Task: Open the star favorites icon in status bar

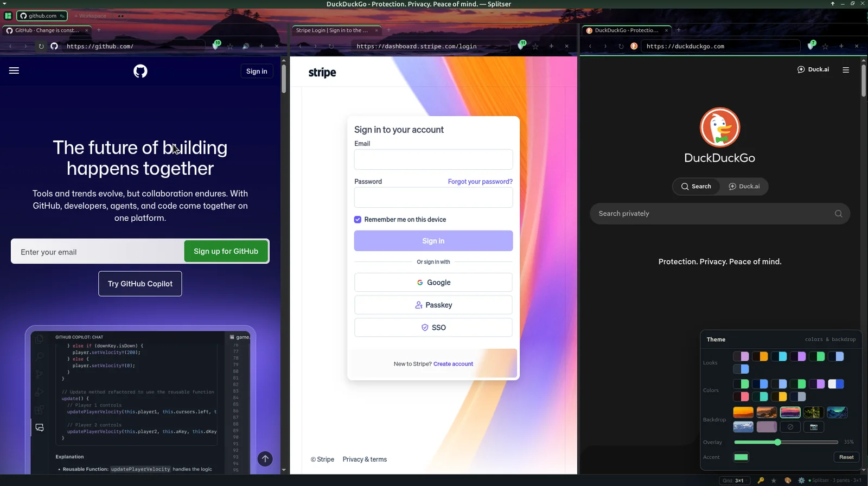Action: 774,480
